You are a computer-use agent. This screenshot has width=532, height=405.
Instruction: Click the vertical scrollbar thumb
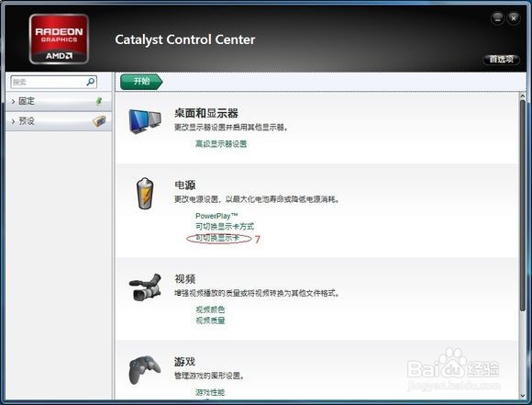pos(523,206)
